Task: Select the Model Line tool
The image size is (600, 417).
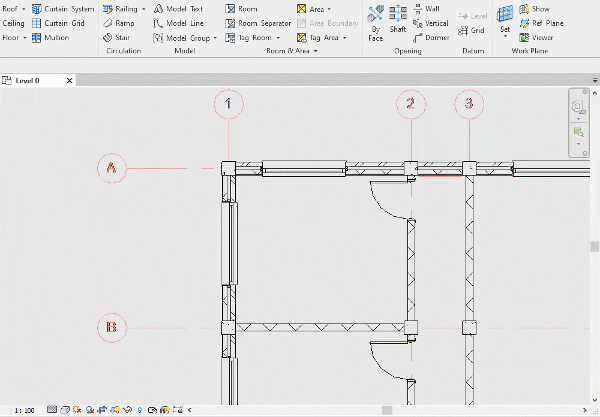Action: click(178, 23)
